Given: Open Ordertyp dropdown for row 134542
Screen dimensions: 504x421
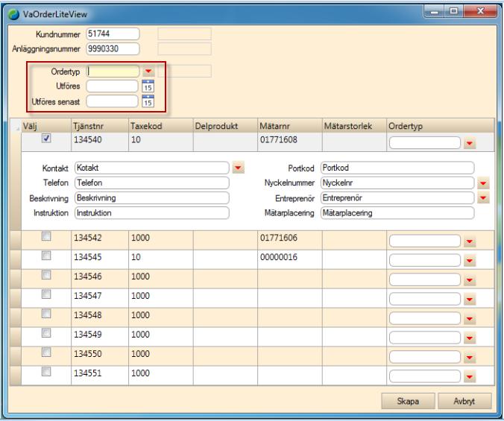Looking at the screenshot, I should tap(470, 241).
